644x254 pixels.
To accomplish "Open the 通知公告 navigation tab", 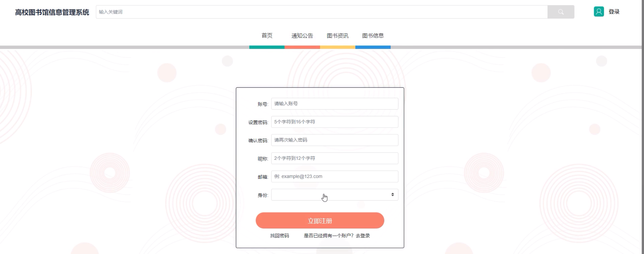I will (x=302, y=36).
